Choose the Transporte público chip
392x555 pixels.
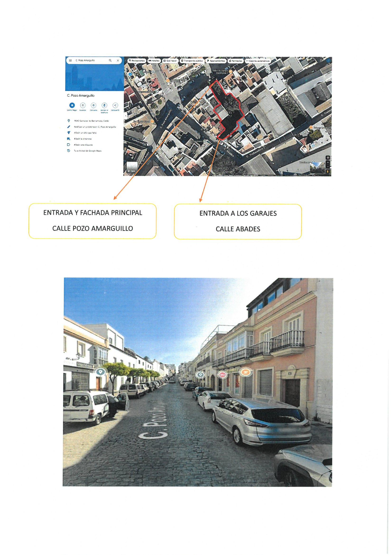(192, 61)
